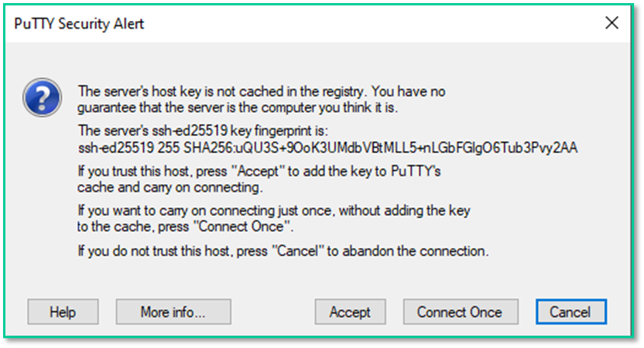The width and height of the screenshot is (644, 348).
Task: Click the 'ssh-ed25519 255' prefix on fingerprint line
Action: coord(125,147)
